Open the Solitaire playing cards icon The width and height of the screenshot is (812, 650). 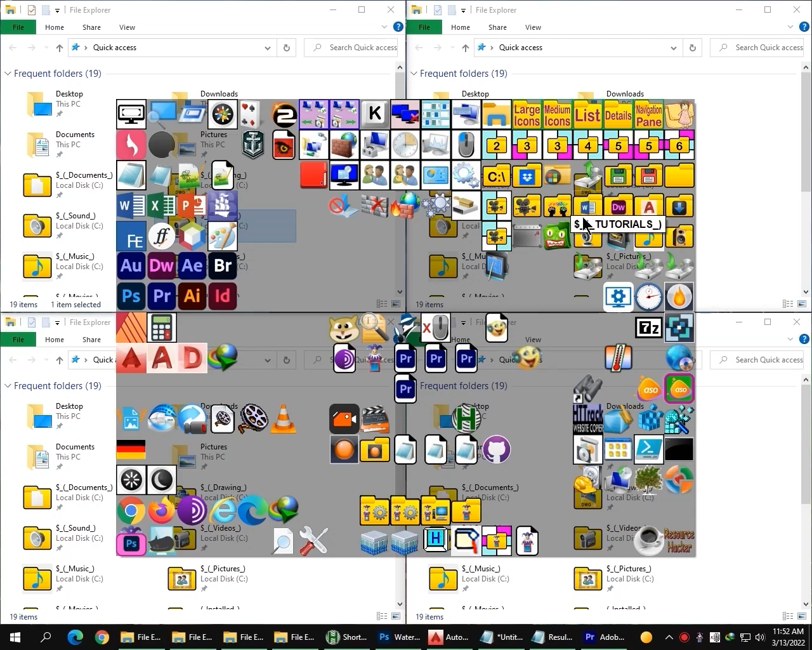coord(250,114)
